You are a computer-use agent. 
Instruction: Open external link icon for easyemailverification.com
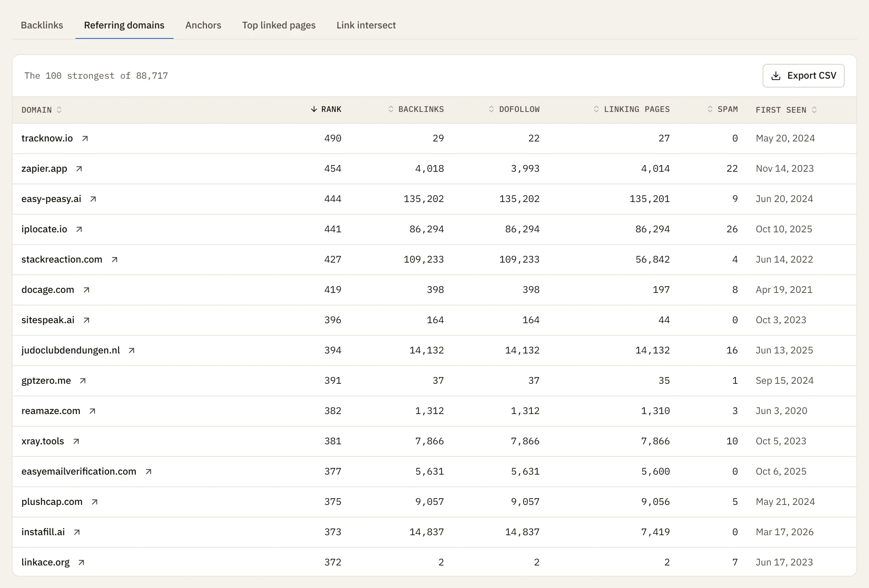click(149, 471)
